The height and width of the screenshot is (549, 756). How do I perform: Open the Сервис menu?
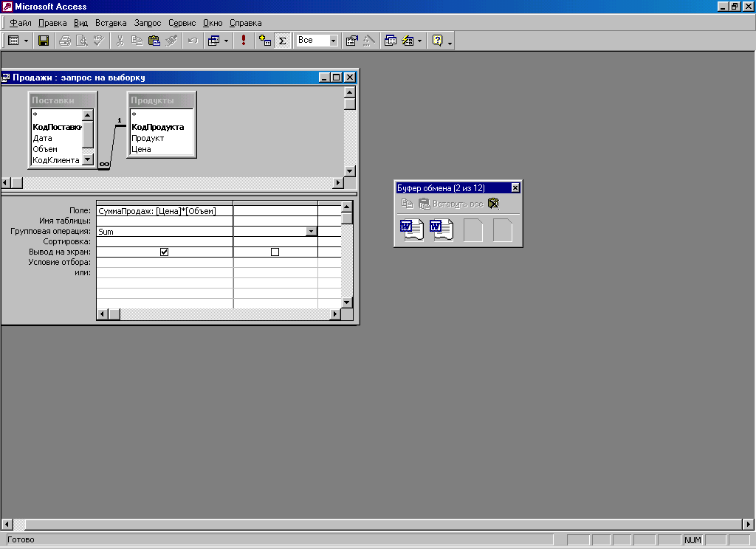(x=182, y=23)
